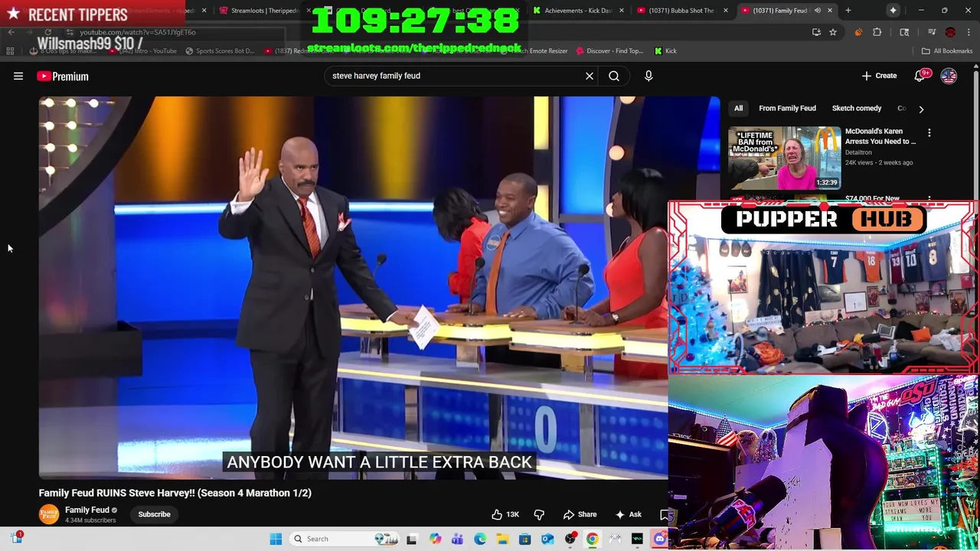Subscribe to Family Feud channel

pos(154,514)
